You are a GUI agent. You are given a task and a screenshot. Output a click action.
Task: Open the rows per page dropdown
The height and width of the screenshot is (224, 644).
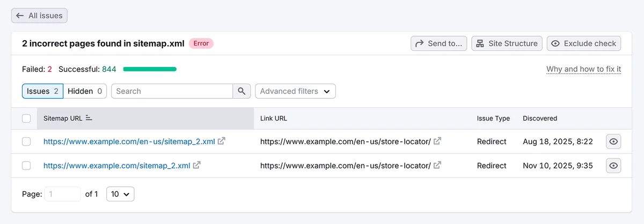click(x=120, y=194)
